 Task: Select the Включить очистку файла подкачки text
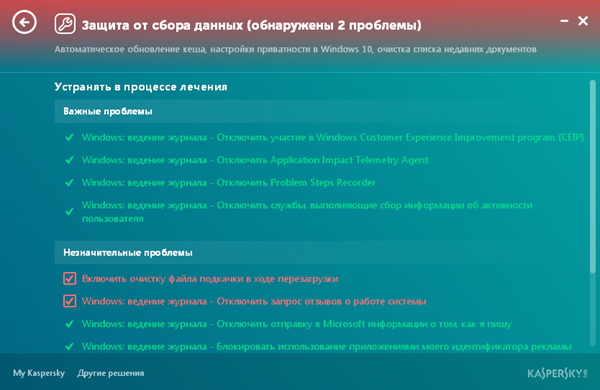coord(210,279)
